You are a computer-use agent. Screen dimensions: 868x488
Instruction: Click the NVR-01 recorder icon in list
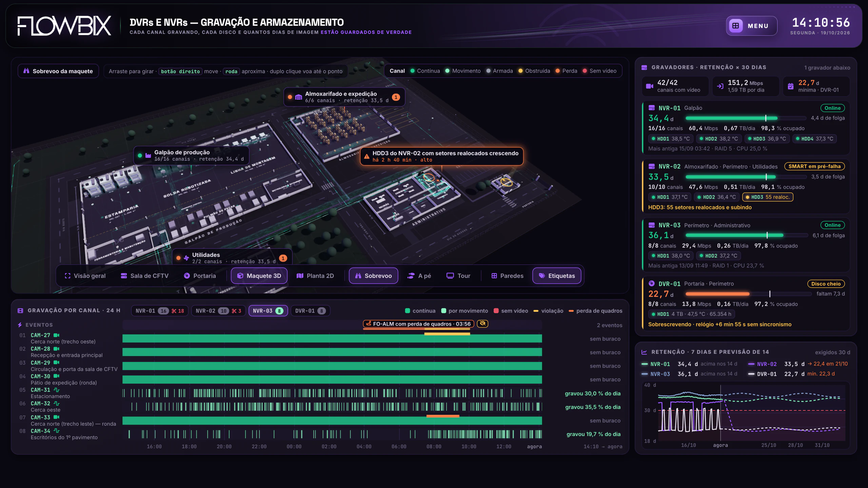[x=652, y=108]
